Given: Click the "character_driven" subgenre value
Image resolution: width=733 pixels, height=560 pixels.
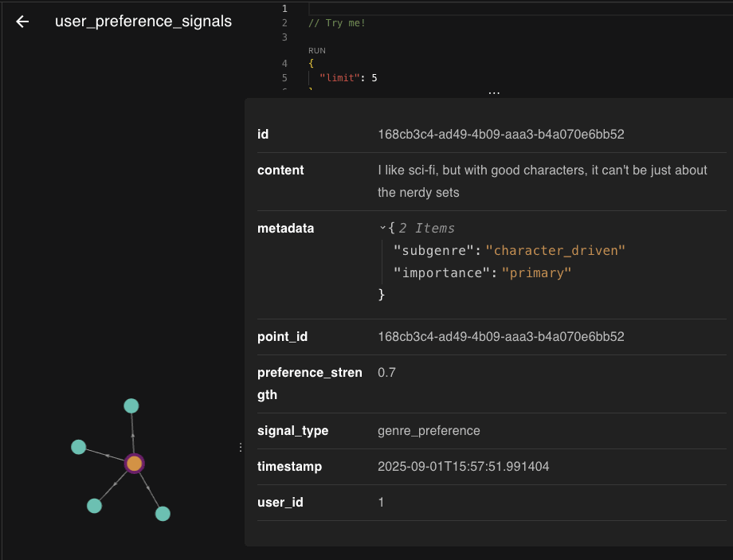Looking at the screenshot, I should coord(555,251).
